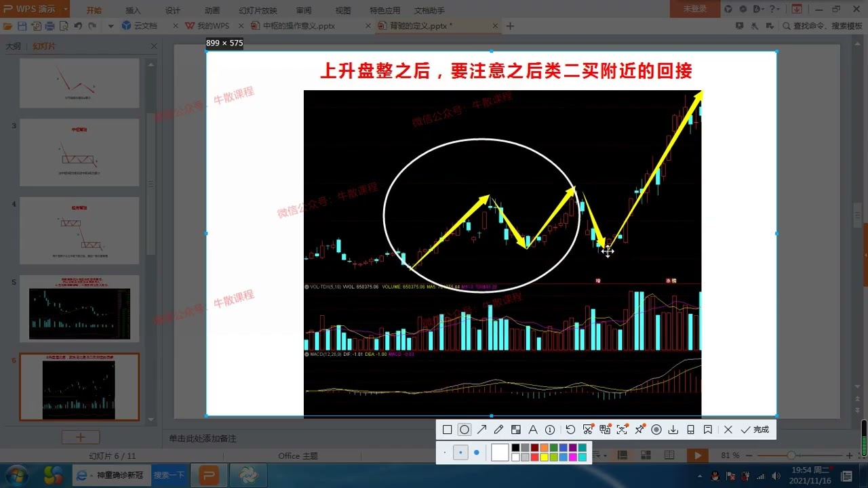Click the large white current-color swatch

(500, 453)
